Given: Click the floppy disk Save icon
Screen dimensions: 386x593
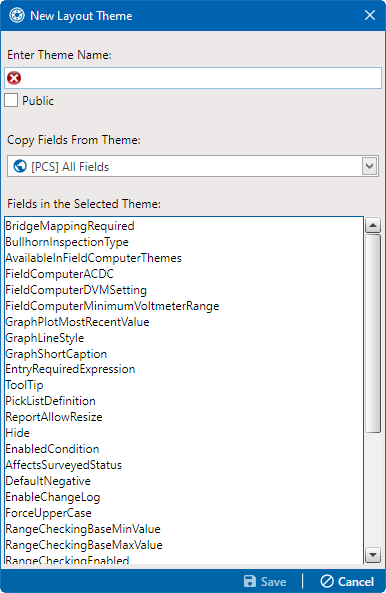Looking at the screenshot, I should tap(250, 581).
